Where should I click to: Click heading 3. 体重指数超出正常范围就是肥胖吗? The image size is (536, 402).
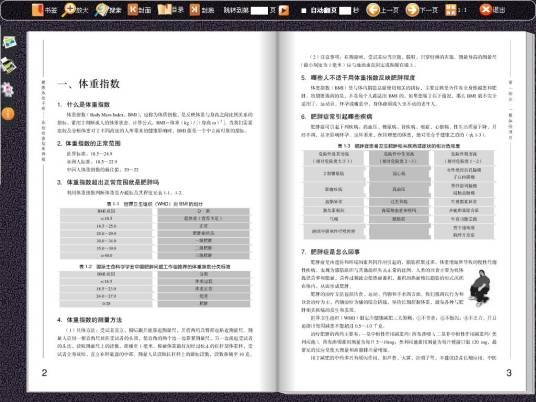pos(108,182)
